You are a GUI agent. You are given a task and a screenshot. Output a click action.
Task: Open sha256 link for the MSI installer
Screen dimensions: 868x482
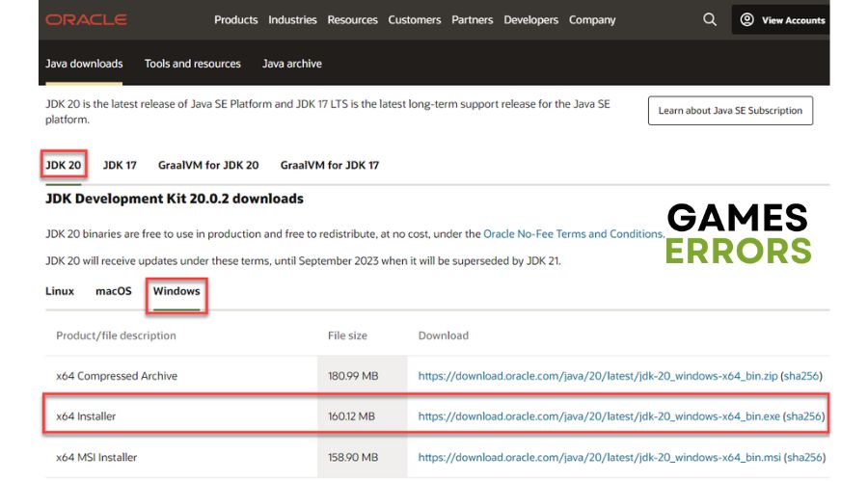[804, 457]
